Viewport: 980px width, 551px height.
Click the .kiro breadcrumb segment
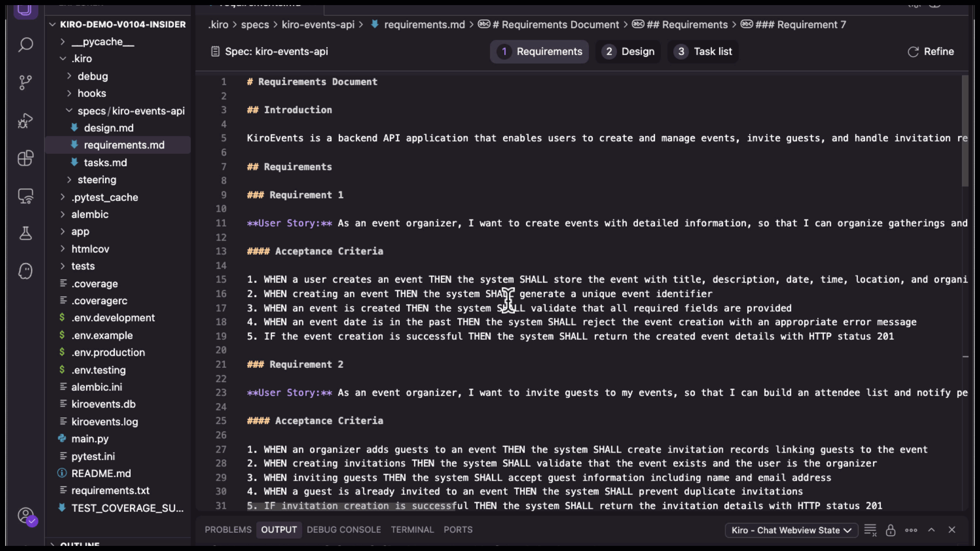pyautogui.click(x=218, y=24)
